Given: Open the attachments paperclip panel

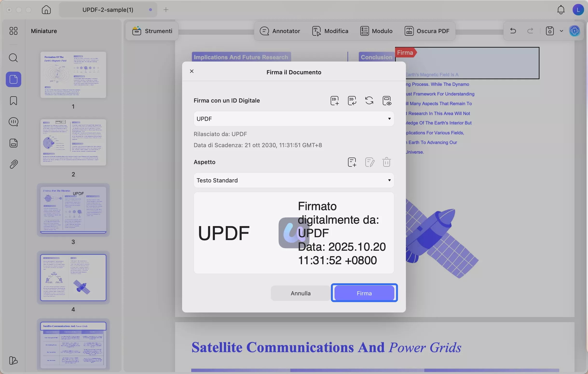Looking at the screenshot, I should point(14,164).
